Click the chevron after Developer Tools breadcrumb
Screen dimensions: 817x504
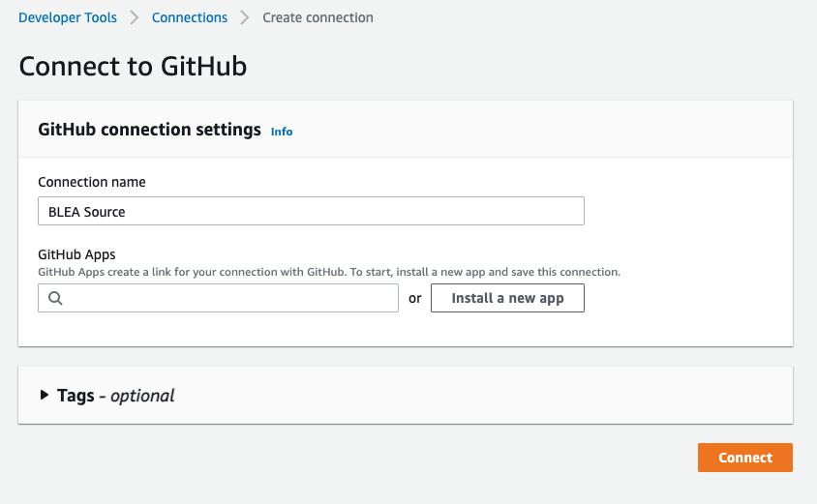(135, 17)
